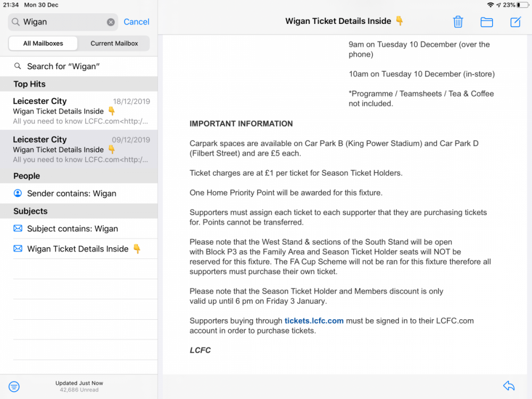Tap the email title Wigan Ticket Details Inside
The width and height of the screenshot is (532, 399).
coord(344,21)
